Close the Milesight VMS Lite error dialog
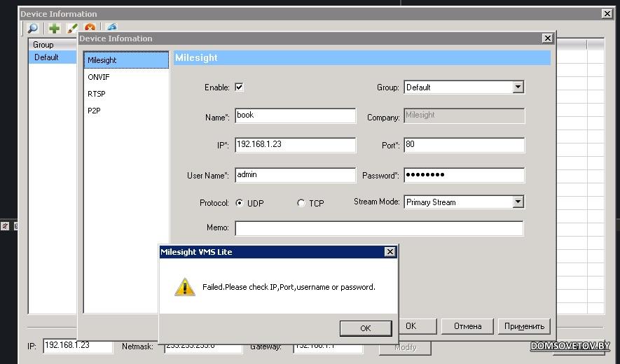This screenshot has width=620, height=364. coord(390,252)
